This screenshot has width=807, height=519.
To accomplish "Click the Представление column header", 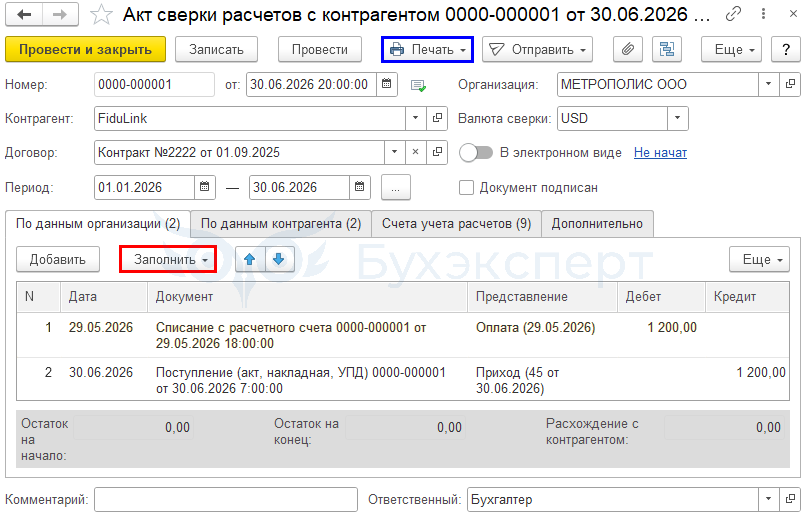I will 542,297.
